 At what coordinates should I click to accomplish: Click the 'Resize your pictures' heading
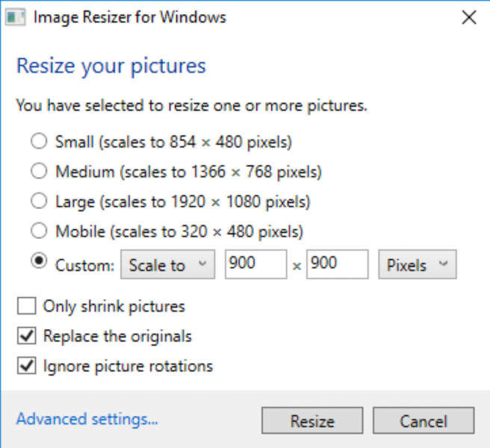pyautogui.click(x=111, y=66)
